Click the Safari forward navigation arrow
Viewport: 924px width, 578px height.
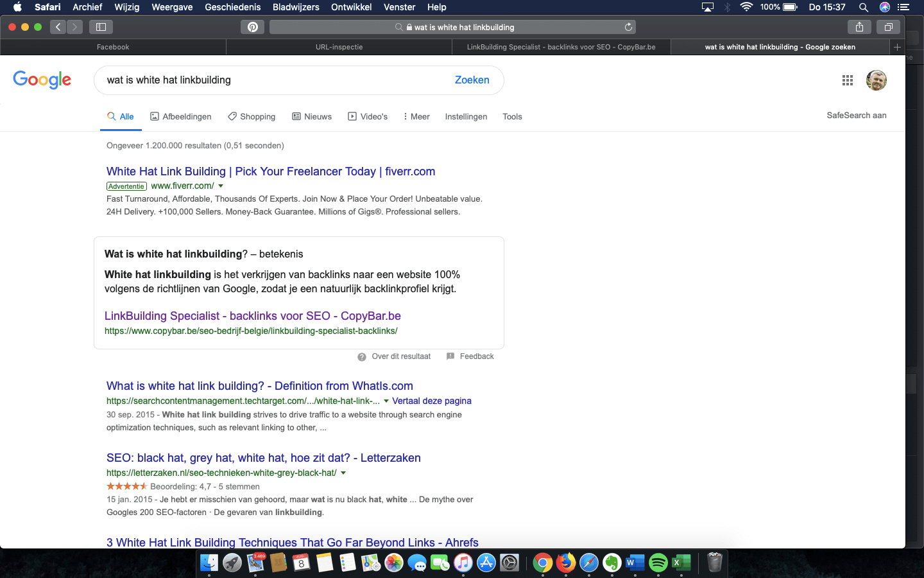coord(75,27)
